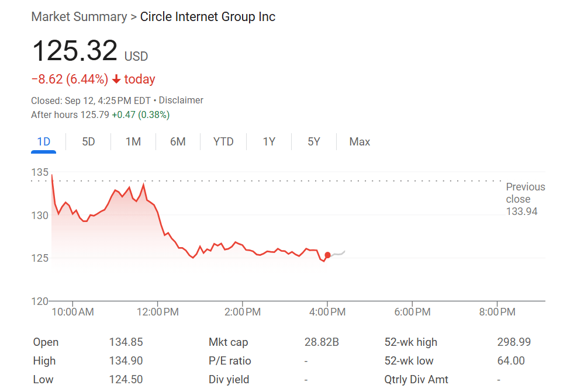Show the Max history chart
Image resolution: width=584 pixels, height=392 pixels.
(x=360, y=142)
